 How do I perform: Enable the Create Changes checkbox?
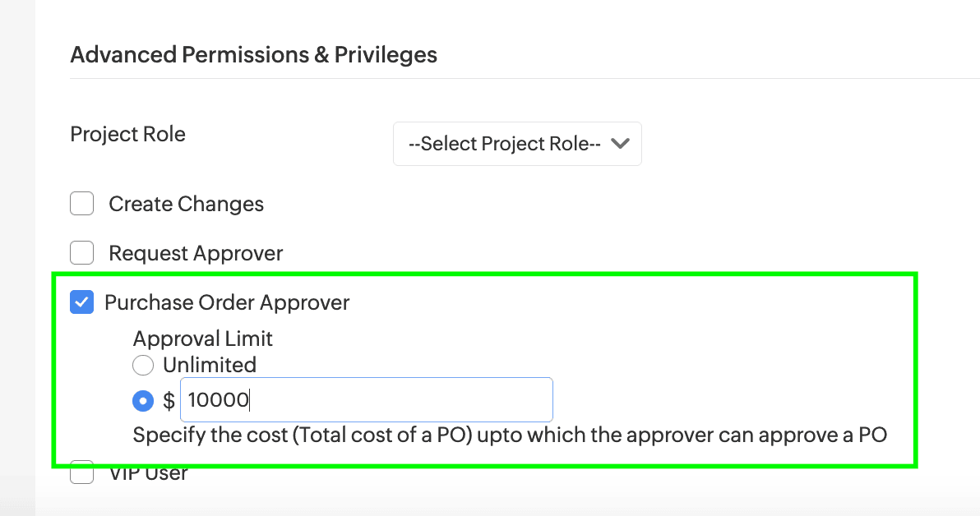point(82,204)
